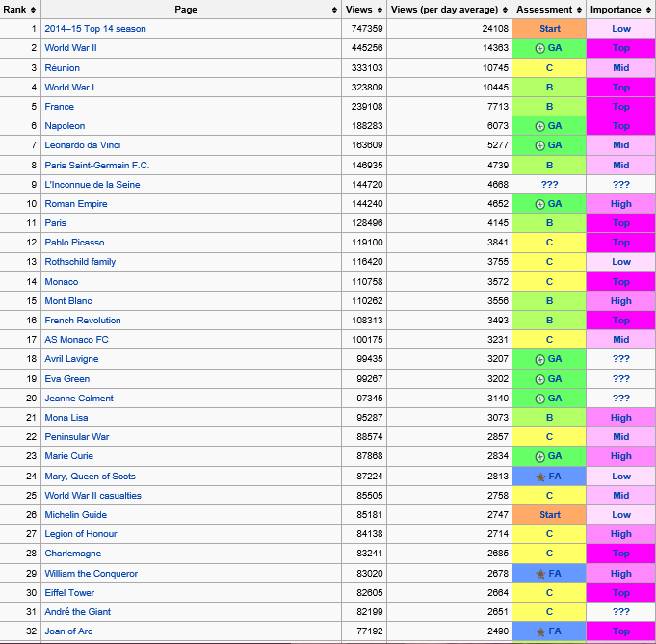This screenshot has width=656, height=644.
Task: Select views value 747359
Action: pyautogui.click(x=367, y=29)
